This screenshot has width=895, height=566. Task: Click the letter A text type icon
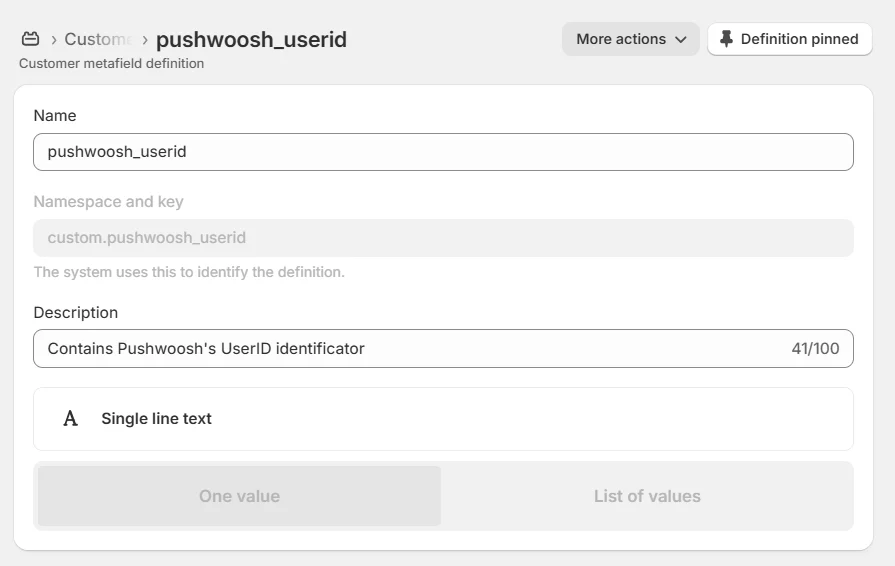pyautogui.click(x=70, y=419)
